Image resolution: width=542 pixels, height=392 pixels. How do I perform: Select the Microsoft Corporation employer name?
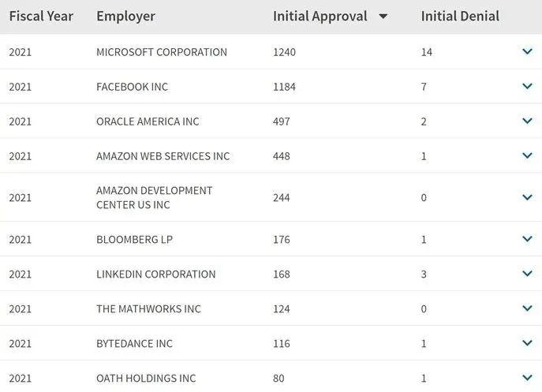click(161, 52)
